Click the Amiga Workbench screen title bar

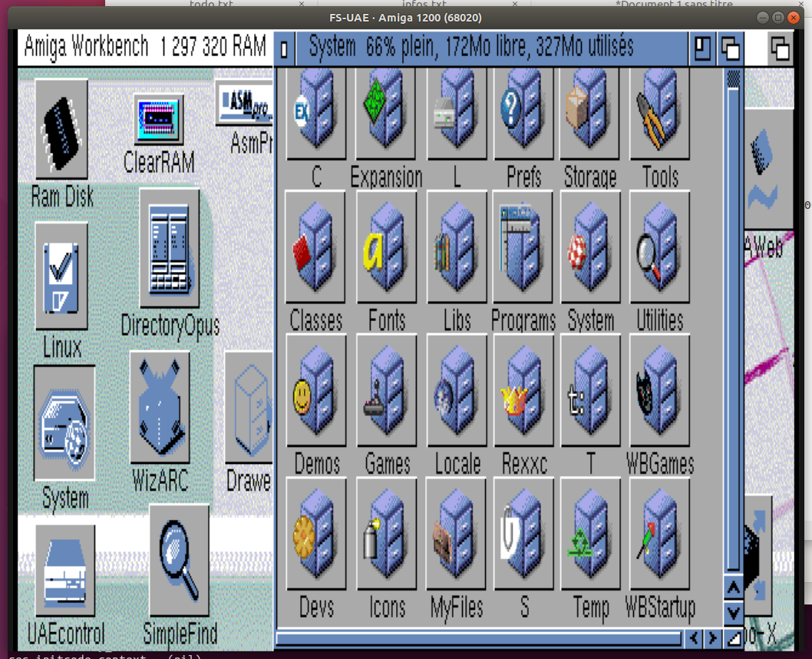tap(145, 48)
